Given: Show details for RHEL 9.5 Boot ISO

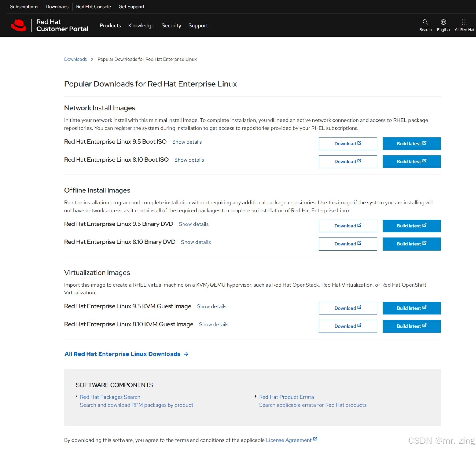Looking at the screenshot, I should pos(187,142).
